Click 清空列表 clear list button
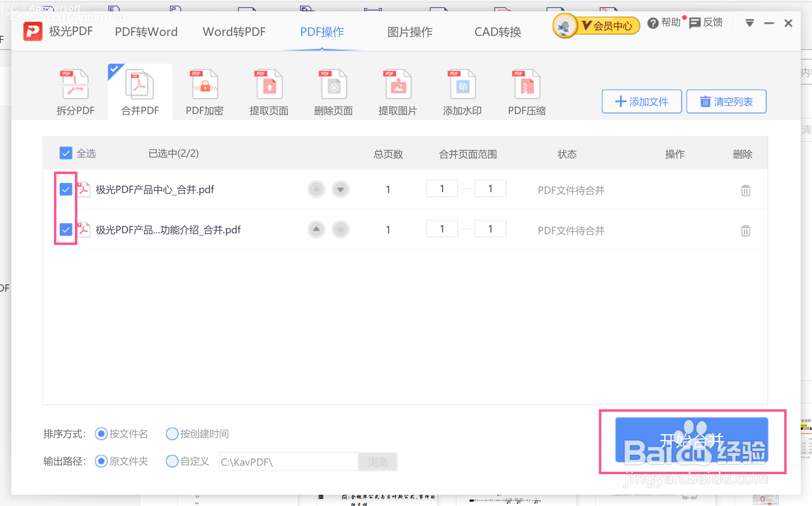The height and width of the screenshot is (506, 812). pos(726,102)
